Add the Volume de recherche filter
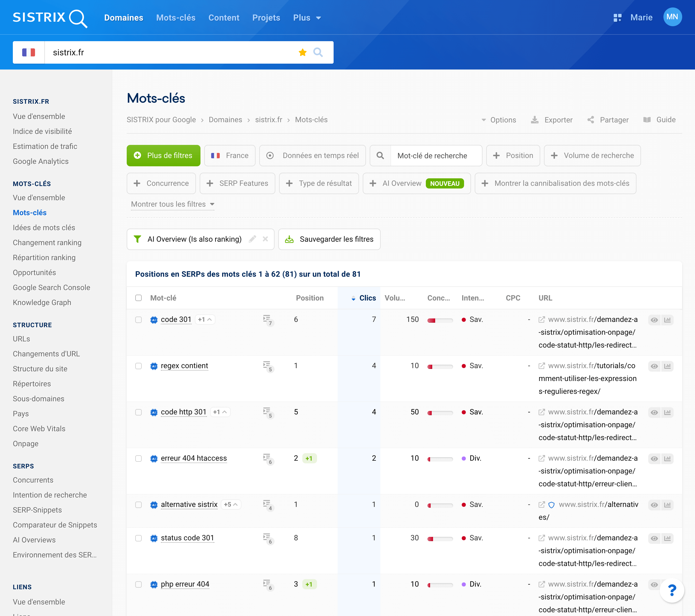Image resolution: width=695 pixels, height=616 pixels. tap(592, 155)
